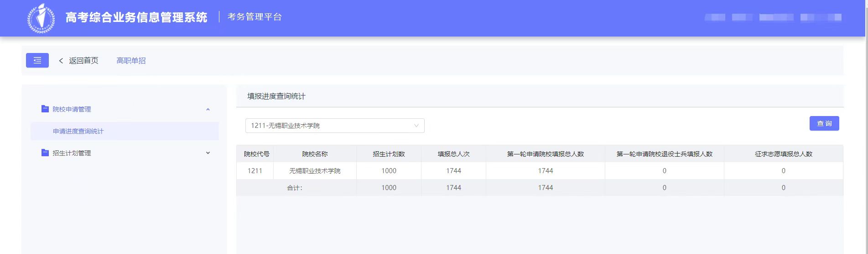Select the 无锡职业技术学院 table row cell
Image resolution: width=868 pixels, height=254 pixels.
[x=315, y=171]
